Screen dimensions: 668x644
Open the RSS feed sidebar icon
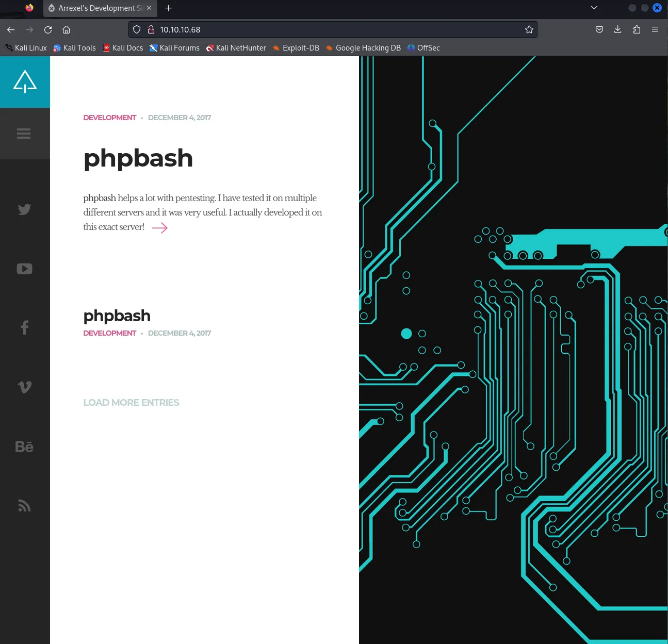pyautogui.click(x=24, y=506)
